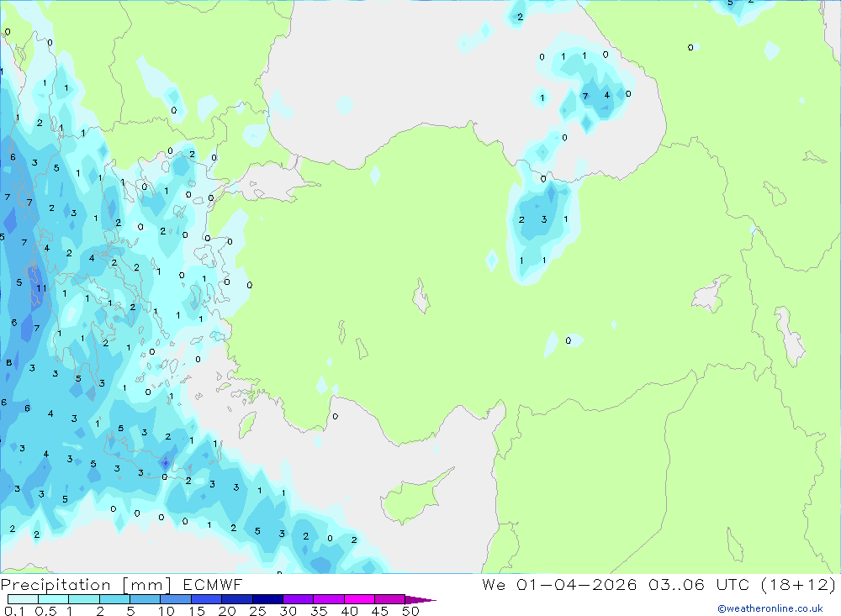Select the 10–15 mm legend color box
The width and height of the screenshot is (841, 616).
[176, 599]
